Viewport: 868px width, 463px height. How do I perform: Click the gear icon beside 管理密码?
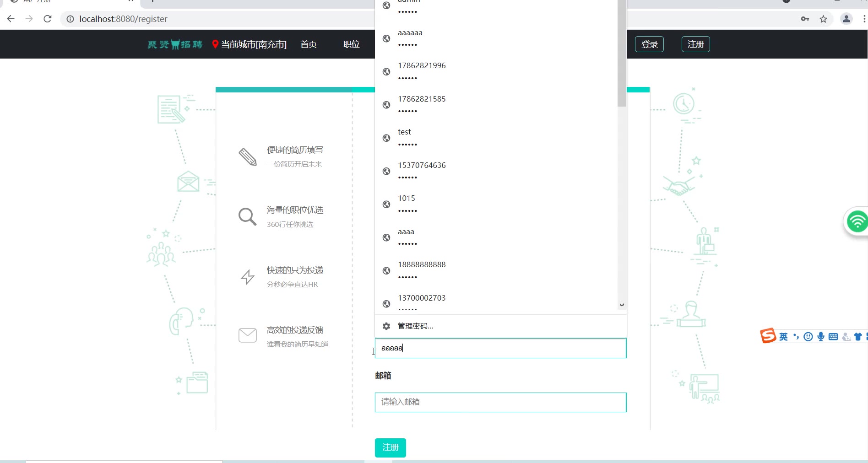click(x=386, y=326)
